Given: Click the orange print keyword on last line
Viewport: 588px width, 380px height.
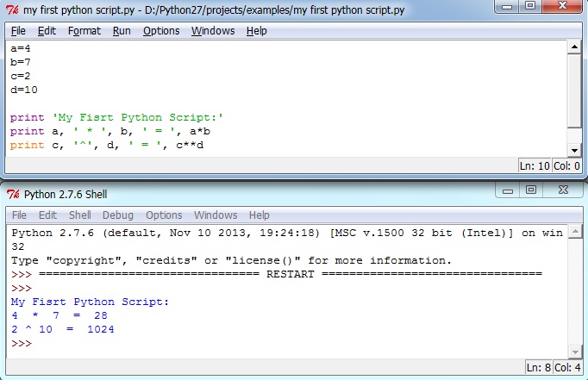Looking at the screenshot, I should click(27, 145).
